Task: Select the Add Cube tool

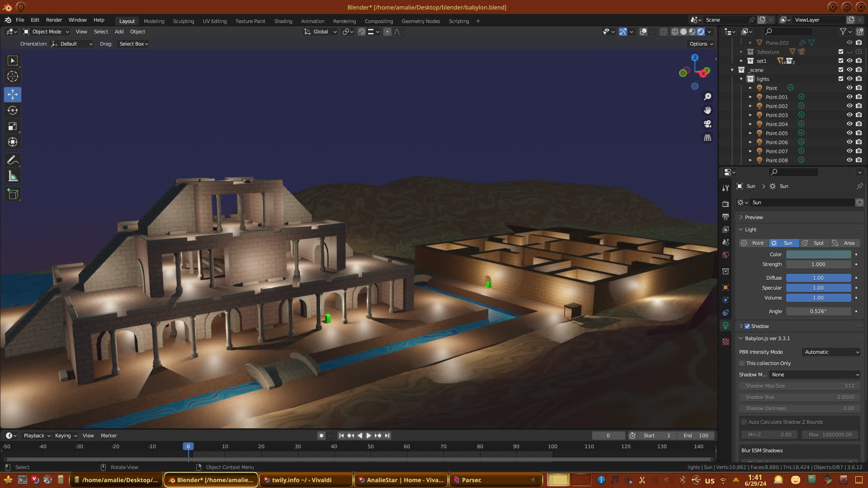Action: coord(13,194)
